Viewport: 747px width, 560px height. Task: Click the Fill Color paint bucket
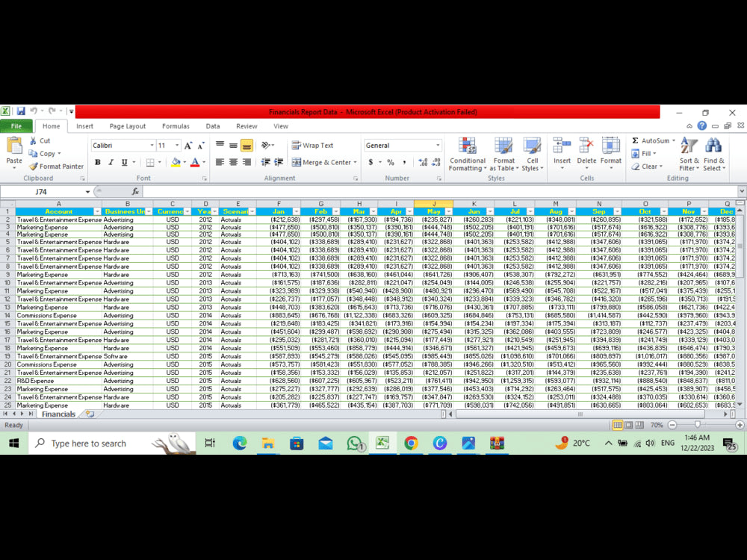pyautogui.click(x=176, y=162)
